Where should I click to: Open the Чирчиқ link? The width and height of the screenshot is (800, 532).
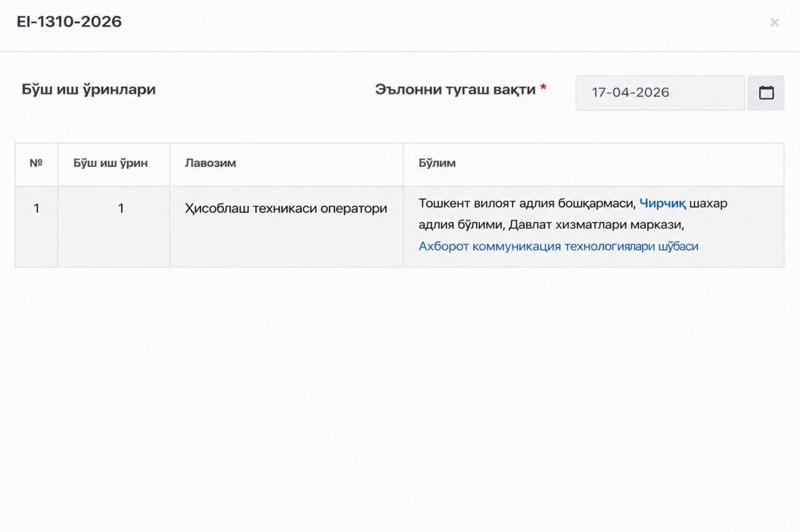click(x=662, y=204)
